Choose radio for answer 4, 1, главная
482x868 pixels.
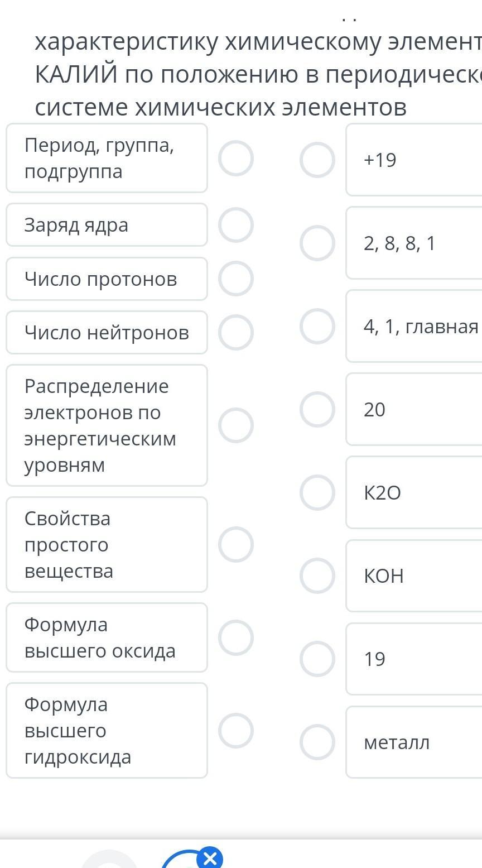point(317,326)
